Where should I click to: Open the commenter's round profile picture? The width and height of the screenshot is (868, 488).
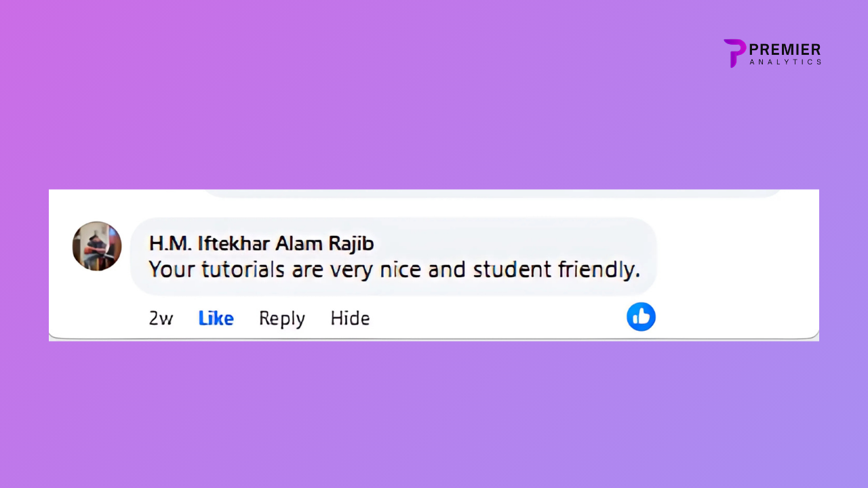click(x=97, y=246)
